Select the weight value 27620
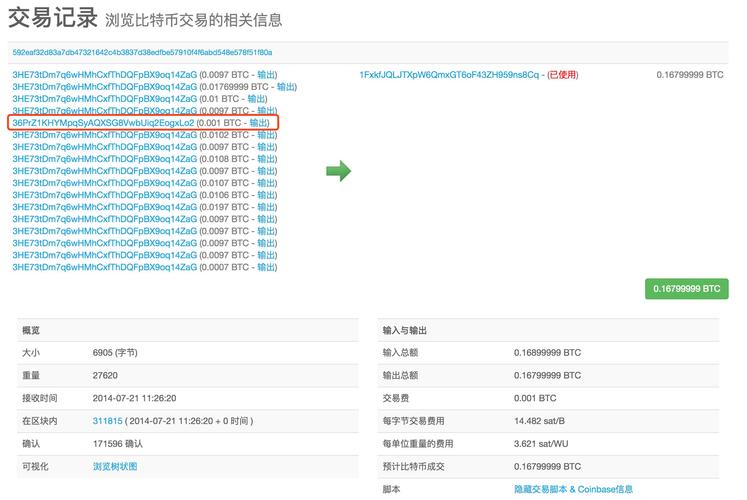Image resolution: width=747 pixels, height=500 pixels. (105, 375)
